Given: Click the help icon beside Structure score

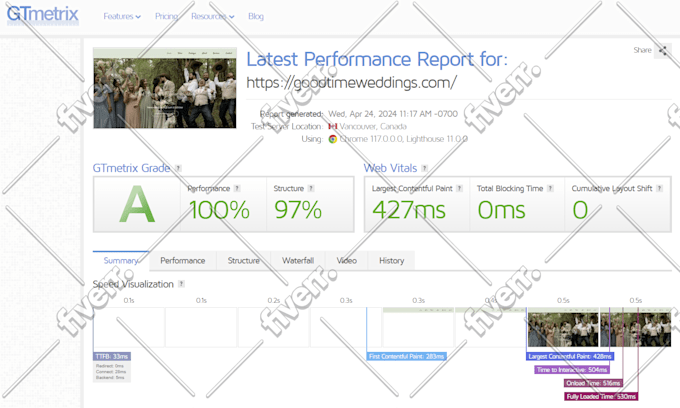Looking at the screenshot, I should (311, 188).
